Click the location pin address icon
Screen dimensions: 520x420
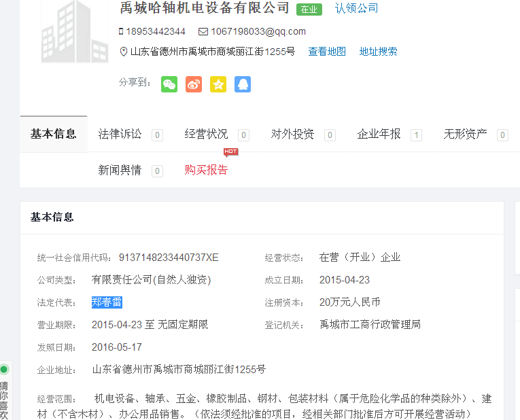tap(123, 52)
